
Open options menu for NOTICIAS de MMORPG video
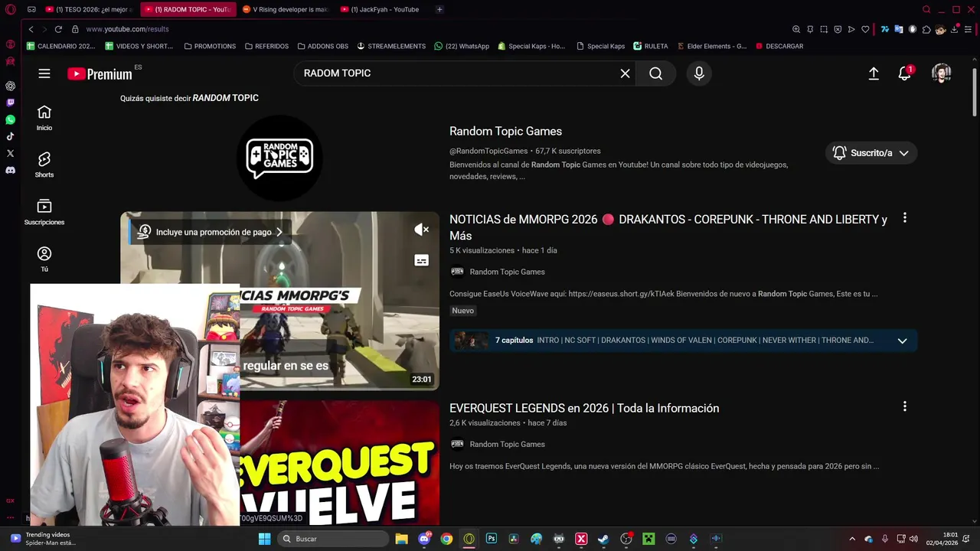(904, 218)
